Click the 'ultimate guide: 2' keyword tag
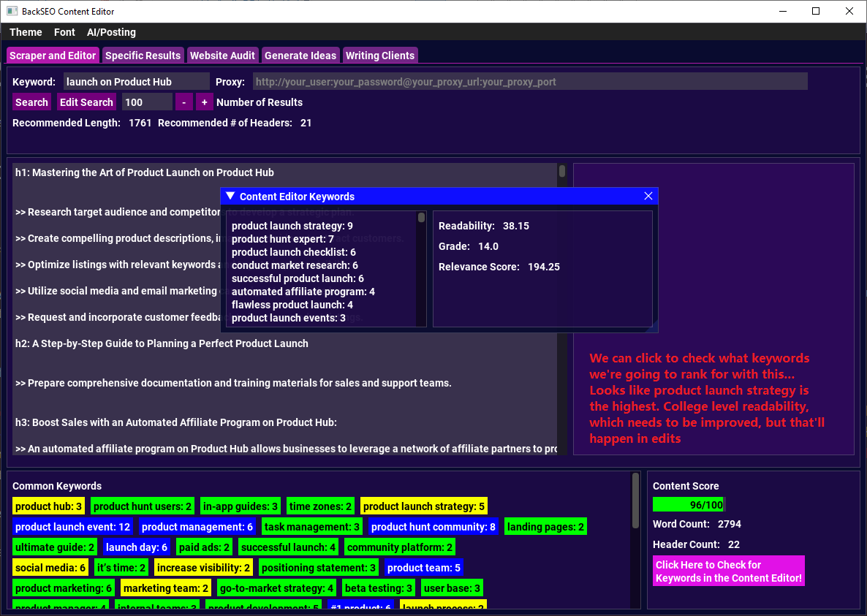The image size is (867, 616). pyautogui.click(x=55, y=547)
